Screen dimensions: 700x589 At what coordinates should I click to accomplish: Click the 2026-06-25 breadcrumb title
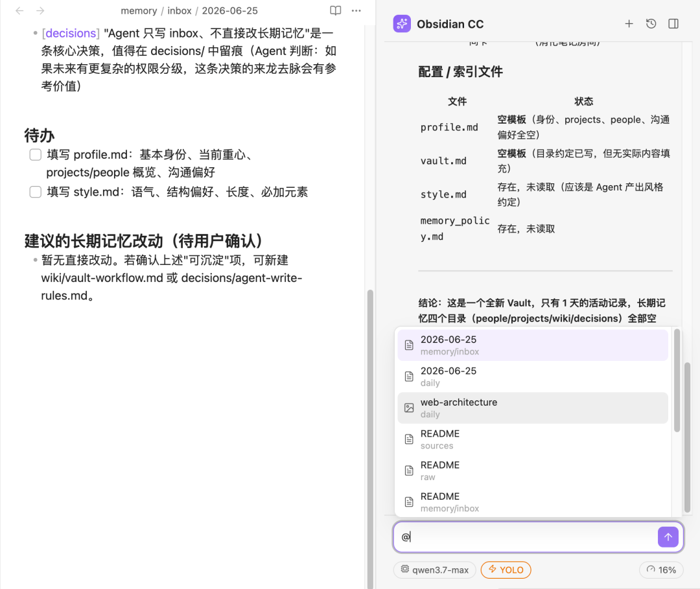[230, 11]
